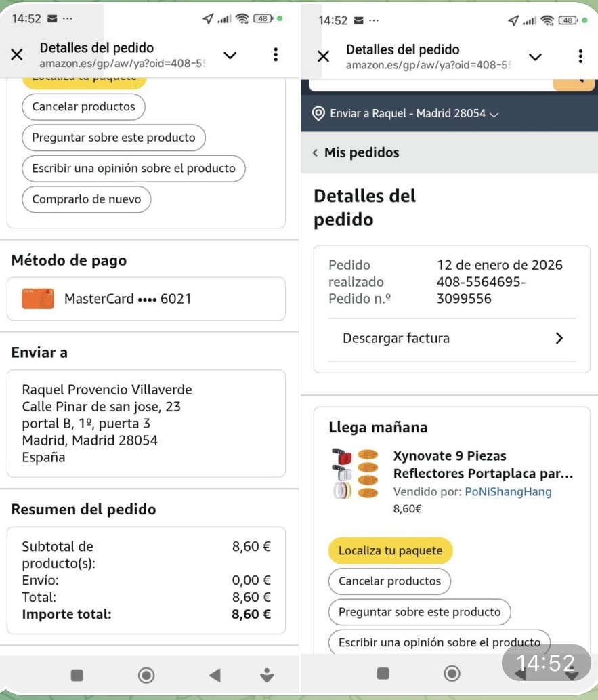Image resolution: width=598 pixels, height=700 pixels.
Task: Expand the header chevron in left screenshot
Action: pyautogui.click(x=230, y=55)
